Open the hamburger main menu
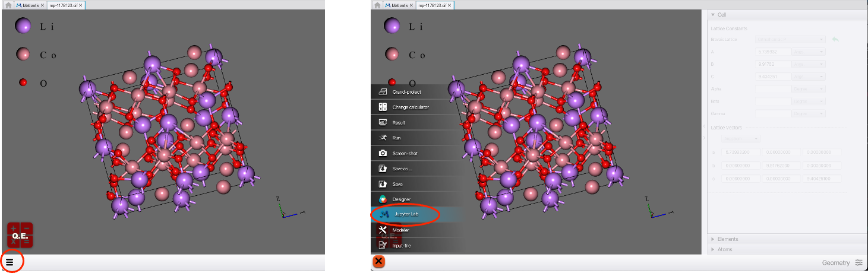The width and height of the screenshot is (868, 273). pyautogui.click(x=10, y=262)
